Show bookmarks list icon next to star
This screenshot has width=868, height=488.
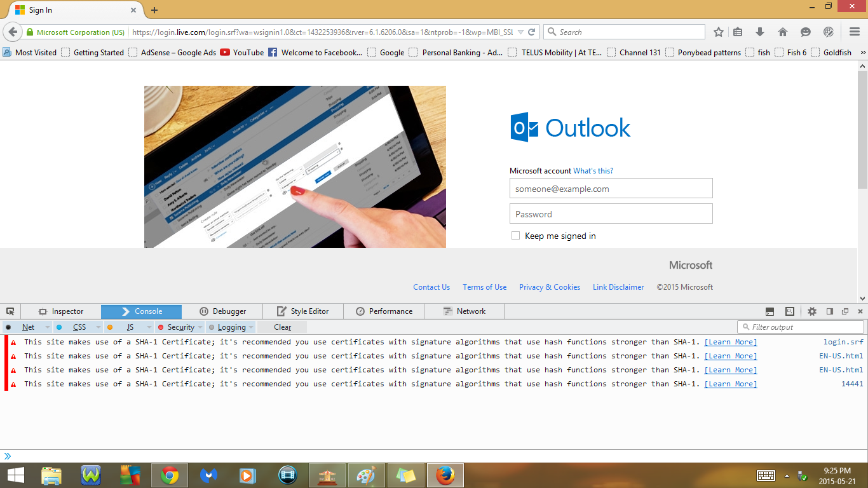738,32
